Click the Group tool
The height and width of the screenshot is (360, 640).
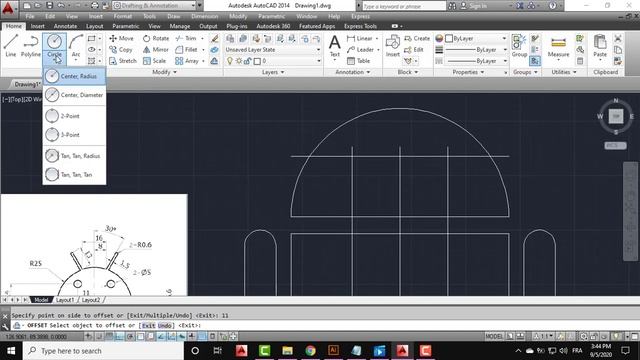click(519, 46)
